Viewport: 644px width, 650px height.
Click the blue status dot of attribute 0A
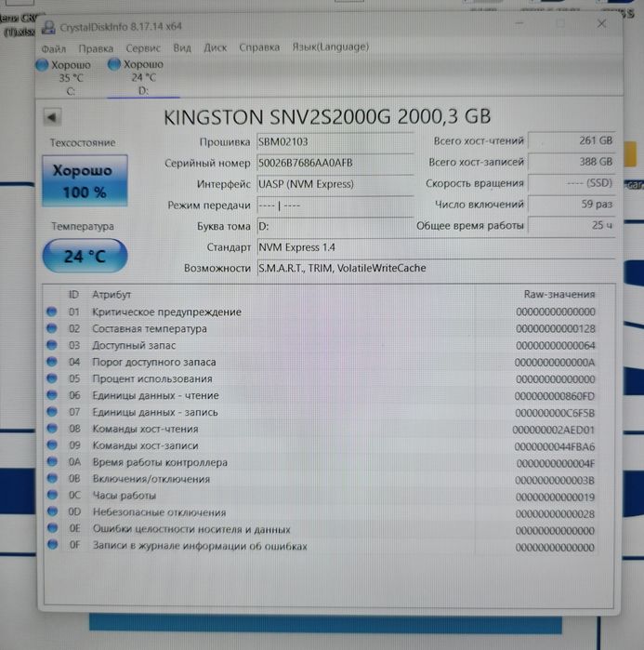point(52,461)
